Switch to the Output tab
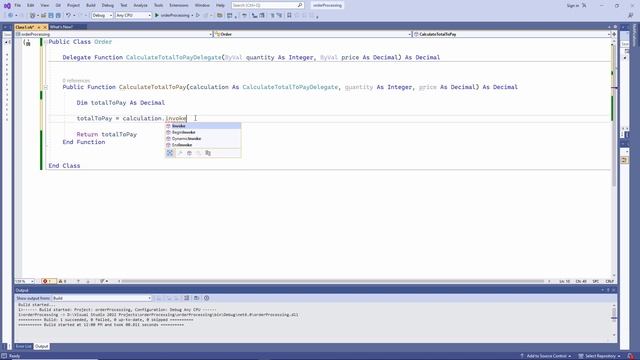The height and width of the screenshot is (360, 640). click(x=41, y=347)
